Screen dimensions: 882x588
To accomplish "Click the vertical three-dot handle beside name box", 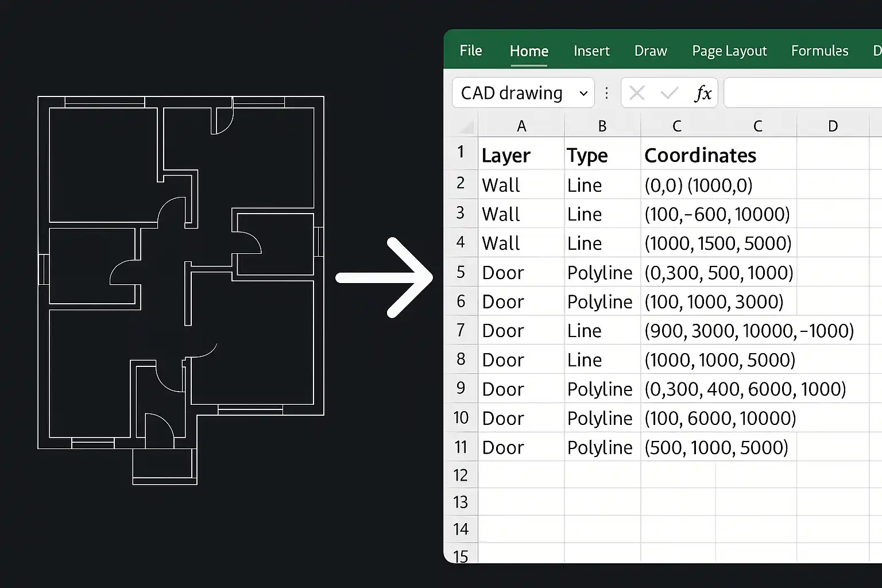I will coord(607,92).
